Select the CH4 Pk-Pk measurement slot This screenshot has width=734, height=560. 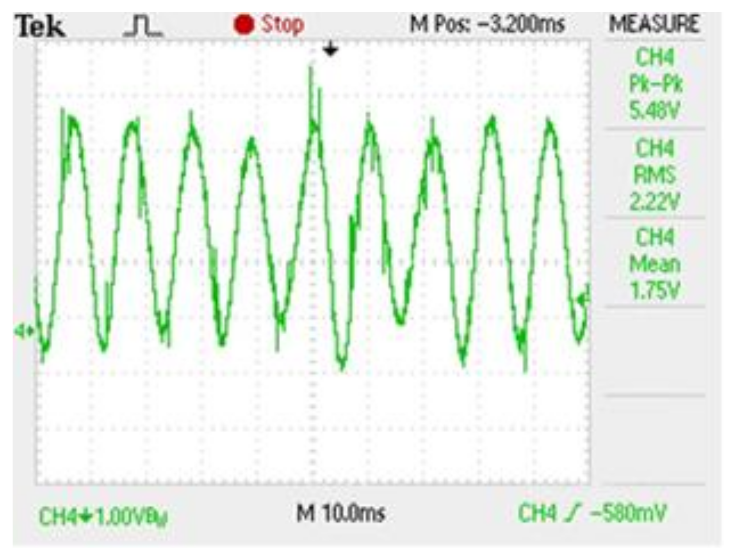point(655,85)
